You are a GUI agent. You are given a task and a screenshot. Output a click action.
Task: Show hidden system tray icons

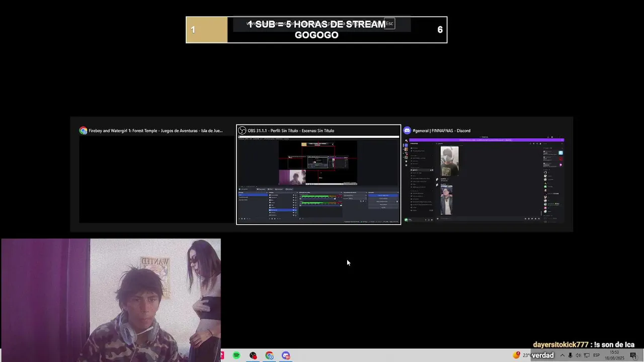coord(562,355)
